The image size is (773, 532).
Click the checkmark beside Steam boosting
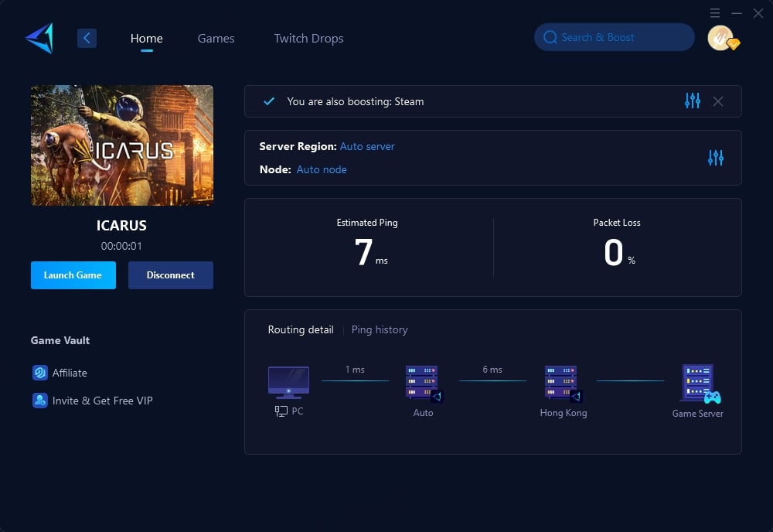click(x=269, y=101)
